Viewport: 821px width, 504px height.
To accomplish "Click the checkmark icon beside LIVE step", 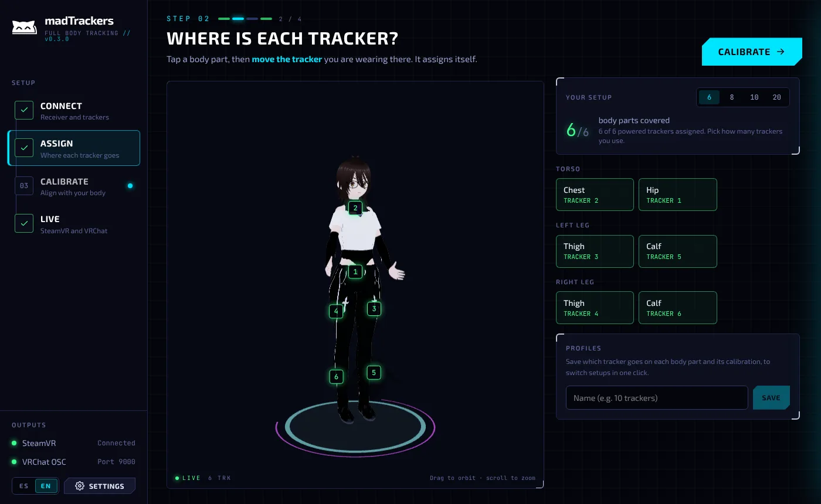I will pyautogui.click(x=24, y=223).
